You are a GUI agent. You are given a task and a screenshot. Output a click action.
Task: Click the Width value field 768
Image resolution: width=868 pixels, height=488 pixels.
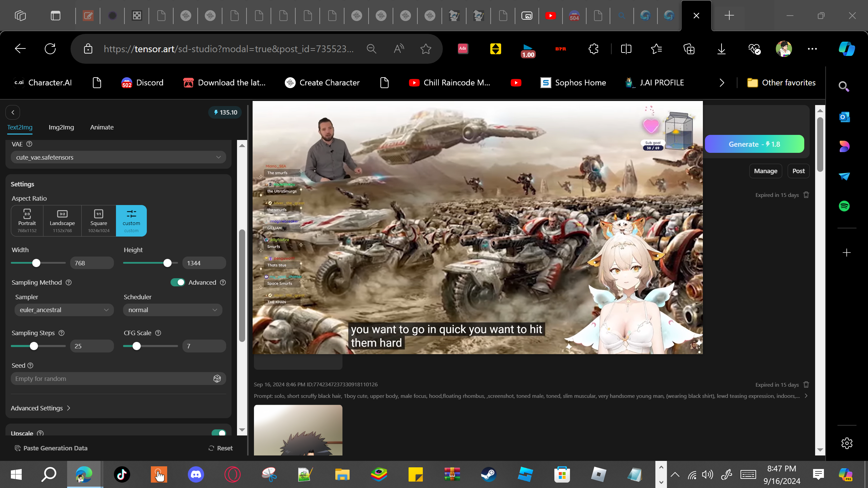coord(92,263)
